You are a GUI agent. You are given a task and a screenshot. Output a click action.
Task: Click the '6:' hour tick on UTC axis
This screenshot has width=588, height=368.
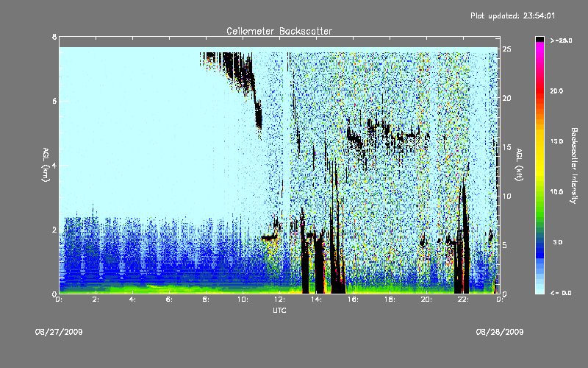[x=170, y=300]
